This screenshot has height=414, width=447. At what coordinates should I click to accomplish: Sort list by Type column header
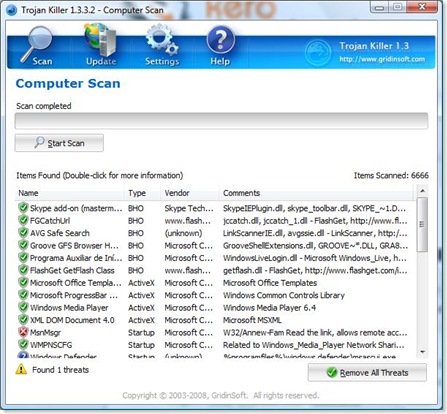(142, 193)
